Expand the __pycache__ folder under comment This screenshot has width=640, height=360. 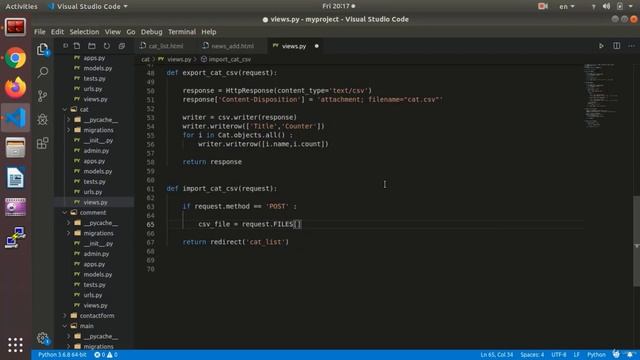(x=69, y=223)
